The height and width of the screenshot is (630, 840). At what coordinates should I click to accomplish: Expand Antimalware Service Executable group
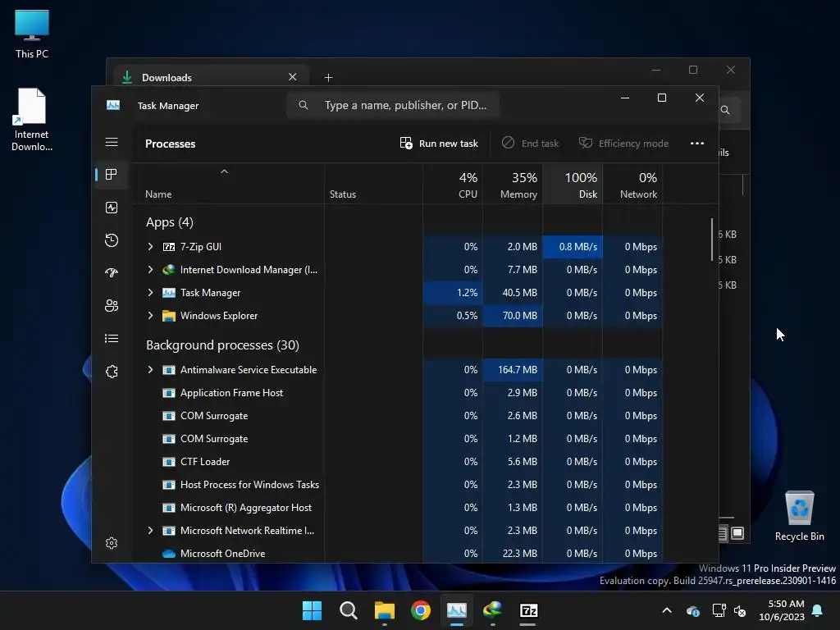click(151, 370)
